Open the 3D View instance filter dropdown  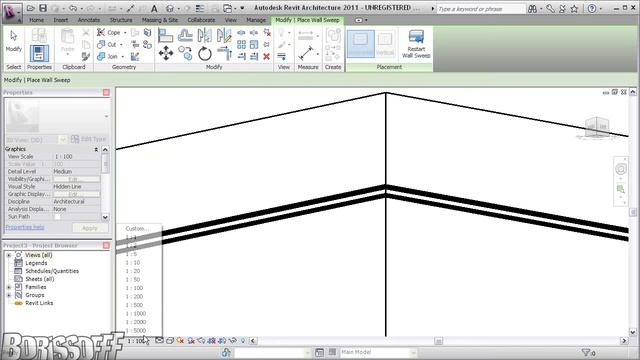[x=62, y=140]
